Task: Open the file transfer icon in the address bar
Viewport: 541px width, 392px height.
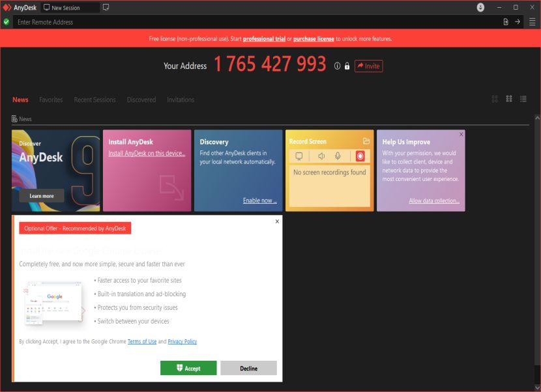Action: 506,21
